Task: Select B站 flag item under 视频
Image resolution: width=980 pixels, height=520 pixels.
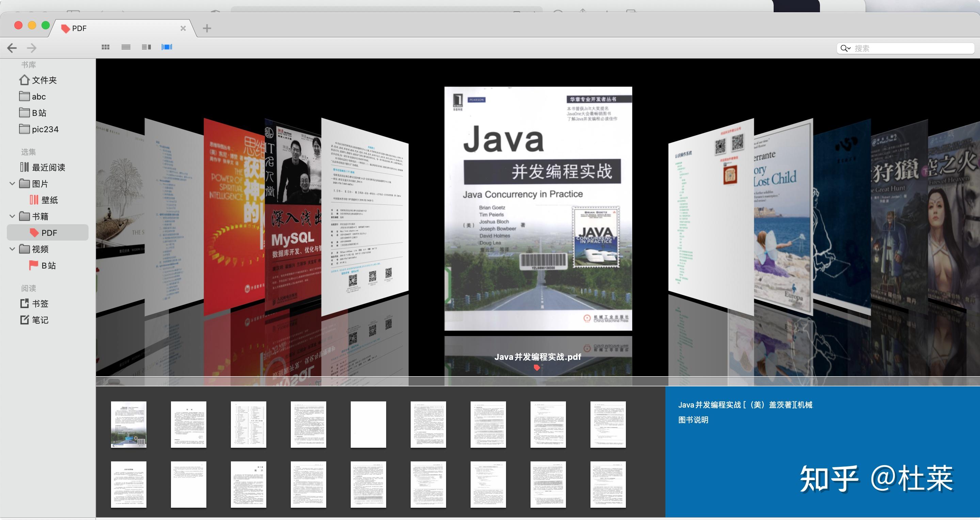Action: pos(48,266)
